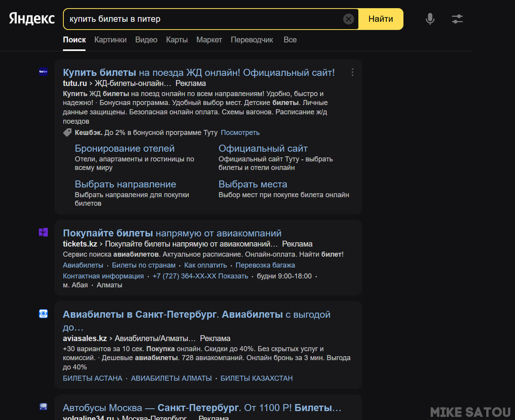Reveal the phone number +7 (727) 364-XX-XX Показать
The image size is (515, 420).
(200, 276)
